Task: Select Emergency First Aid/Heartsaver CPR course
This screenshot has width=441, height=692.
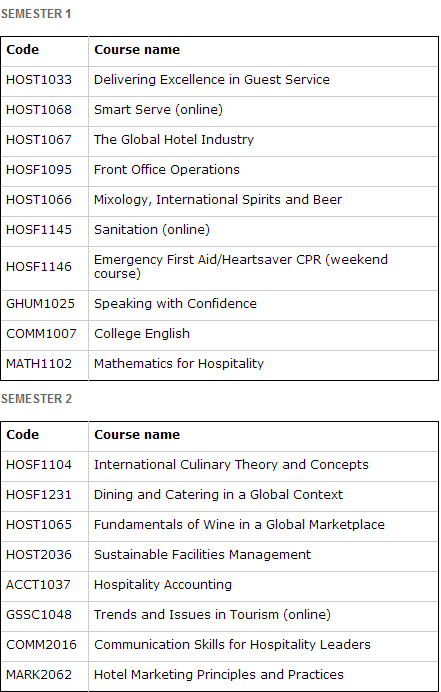Action: tap(241, 267)
